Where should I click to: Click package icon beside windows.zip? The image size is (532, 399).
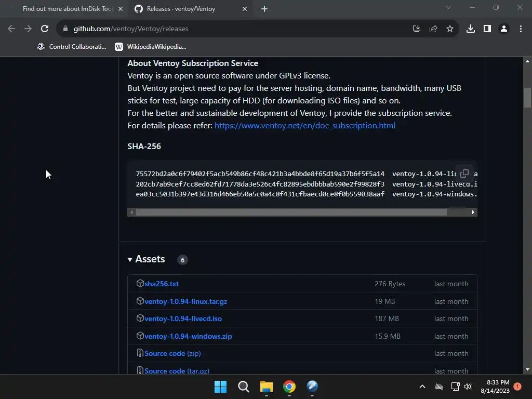click(140, 336)
